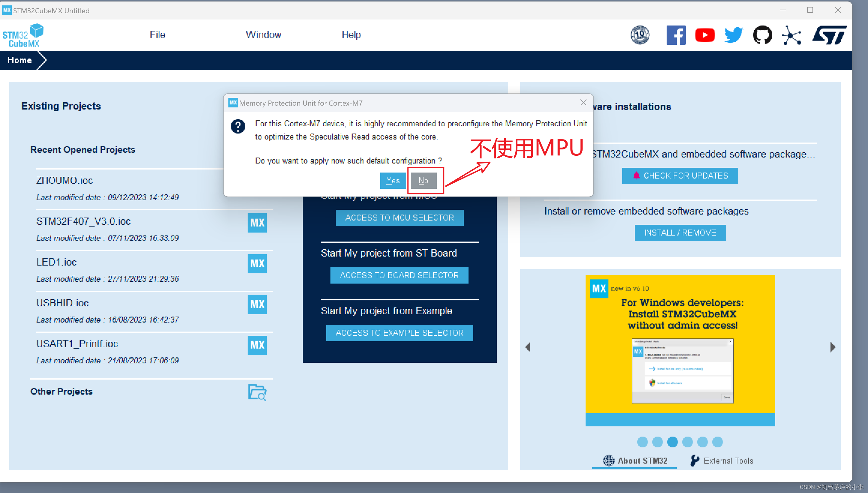Click No to decline MPU configuration
The width and height of the screenshot is (868, 493).
424,181
